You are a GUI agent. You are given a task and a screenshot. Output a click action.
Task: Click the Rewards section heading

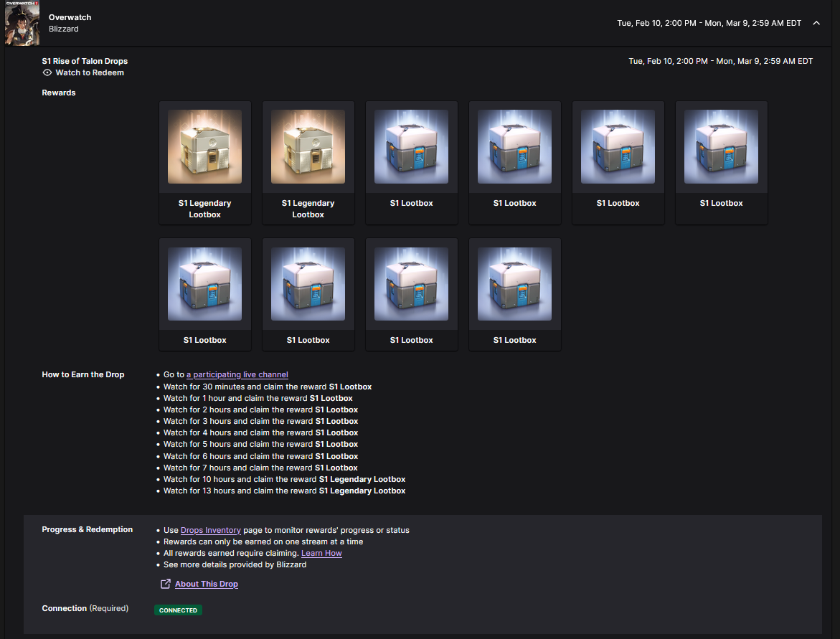[58, 93]
